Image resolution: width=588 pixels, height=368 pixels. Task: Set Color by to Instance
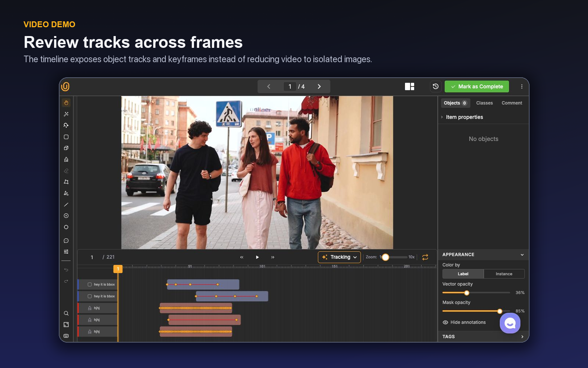(x=504, y=274)
